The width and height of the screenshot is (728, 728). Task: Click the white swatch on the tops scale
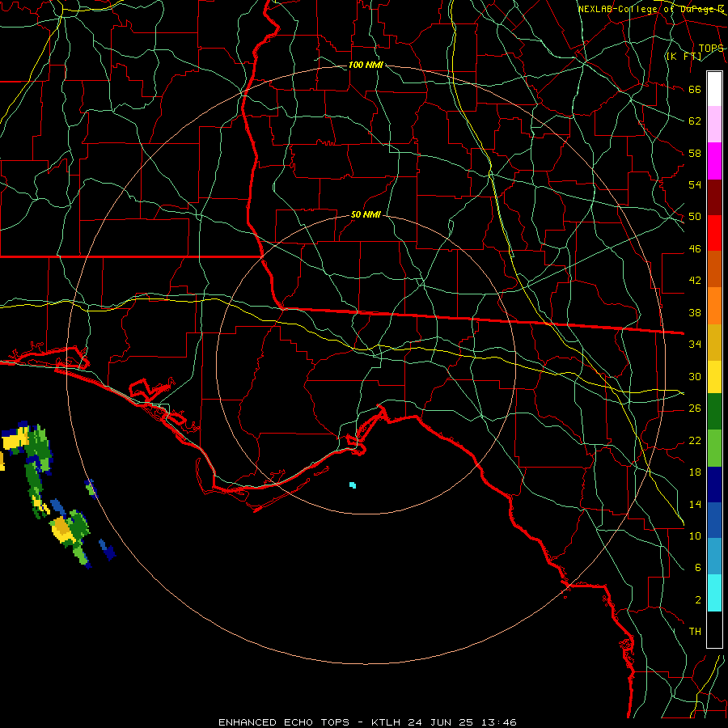(x=714, y=89)
